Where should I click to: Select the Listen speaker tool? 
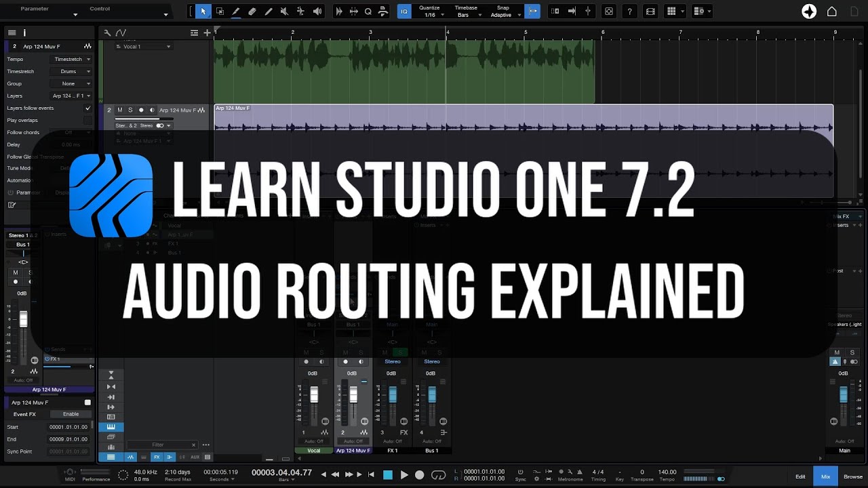point(317,12)
